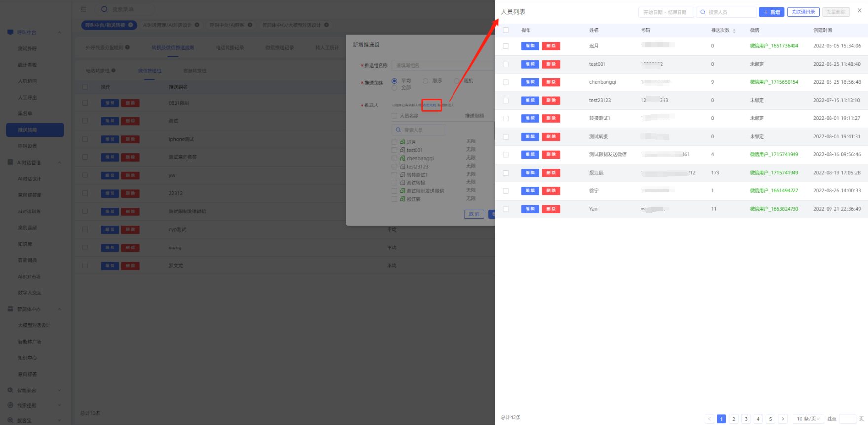Open the 开始日期~结束日期 date range picker

pyautogui.click(x=665, y=12)
